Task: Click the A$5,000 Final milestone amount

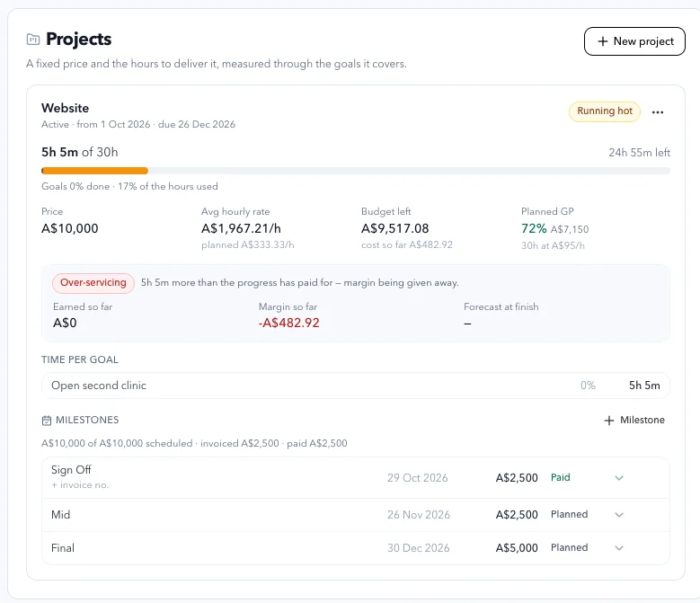Action: (x=517, y=547)
